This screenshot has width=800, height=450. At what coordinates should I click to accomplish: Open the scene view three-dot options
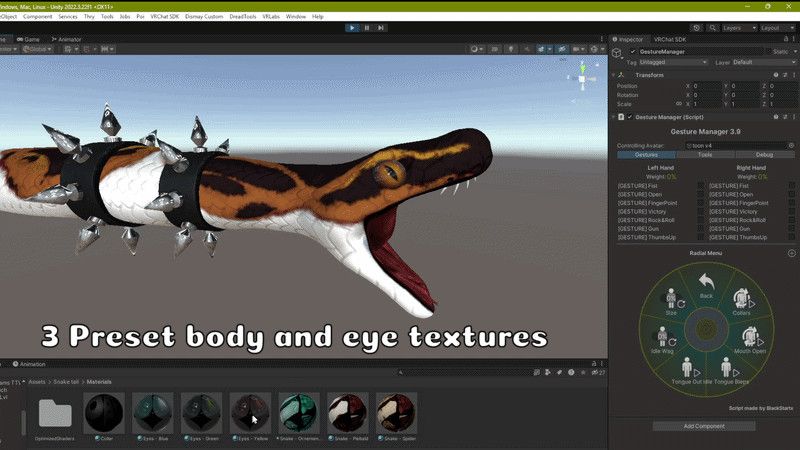point(602,39)
